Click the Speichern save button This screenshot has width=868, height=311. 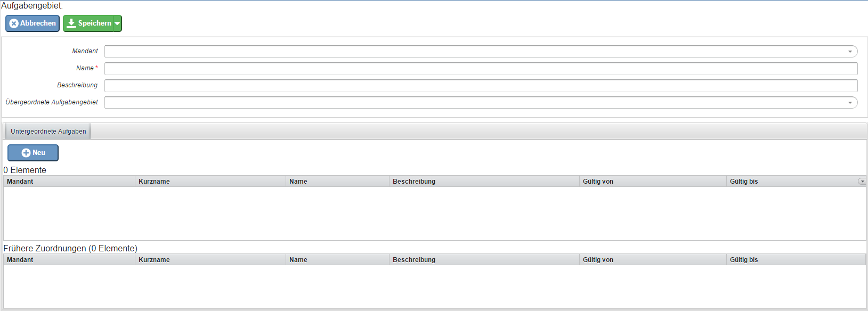point(88,23)
